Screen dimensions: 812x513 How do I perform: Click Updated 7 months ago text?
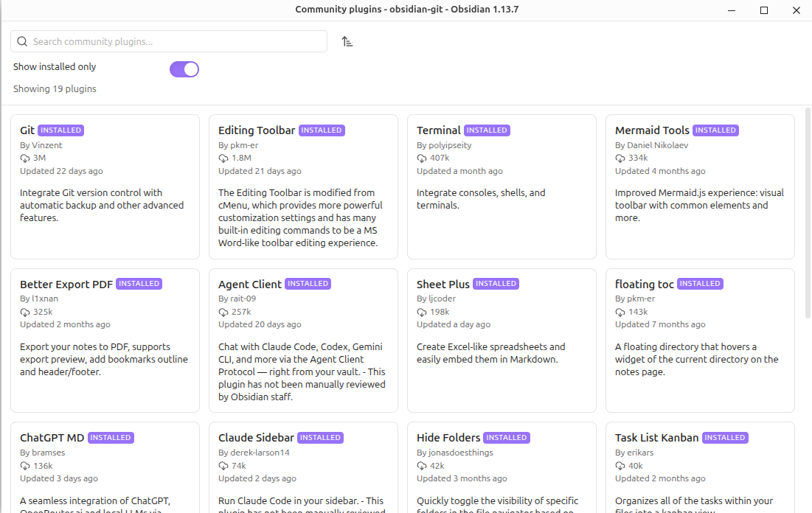660,324
